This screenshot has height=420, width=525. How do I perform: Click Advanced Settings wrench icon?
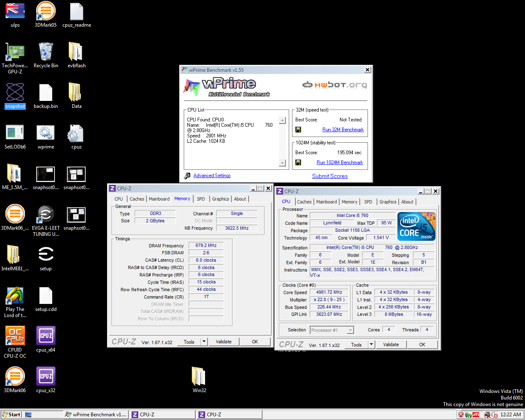tap(187, 176)
